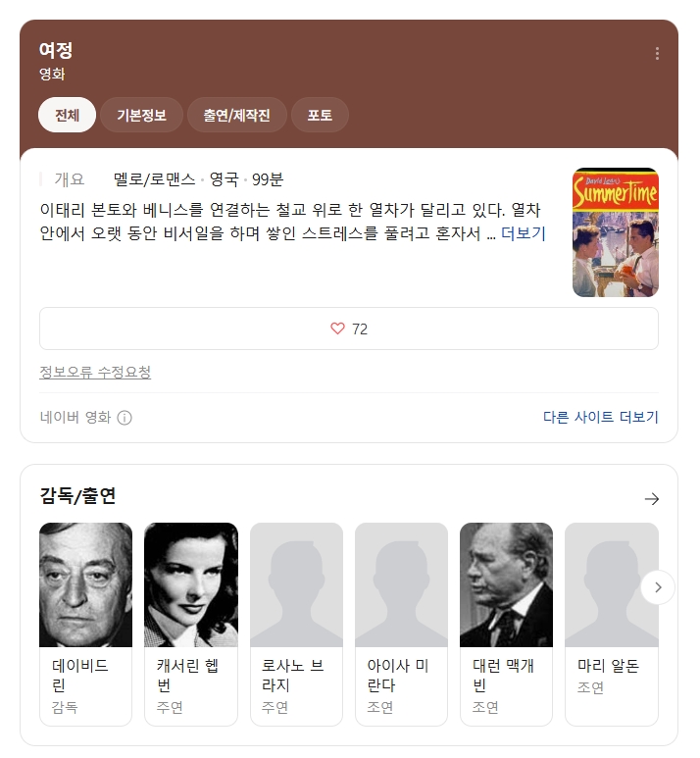Click the arrow icon next to 감독/출연
Image resolution: width=700 pixels, height=758 pixels.
(x=652, y=498)
